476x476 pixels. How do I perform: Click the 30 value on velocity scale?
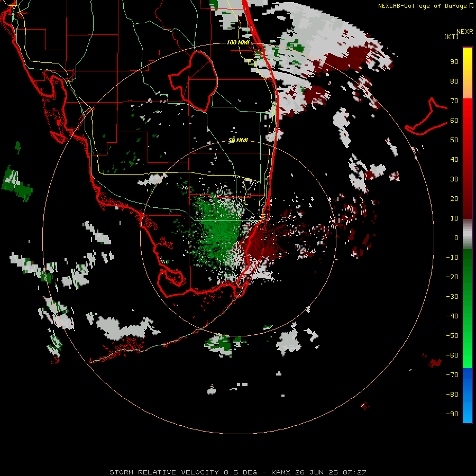pyautogui.click(x=454, y=179)
